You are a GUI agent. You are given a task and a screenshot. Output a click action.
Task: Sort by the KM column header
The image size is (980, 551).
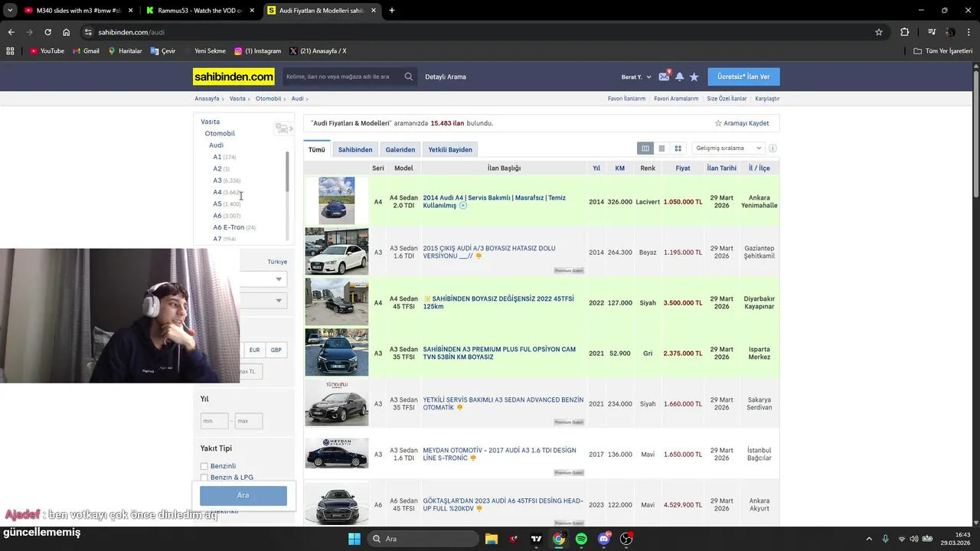tap(619, 168)
